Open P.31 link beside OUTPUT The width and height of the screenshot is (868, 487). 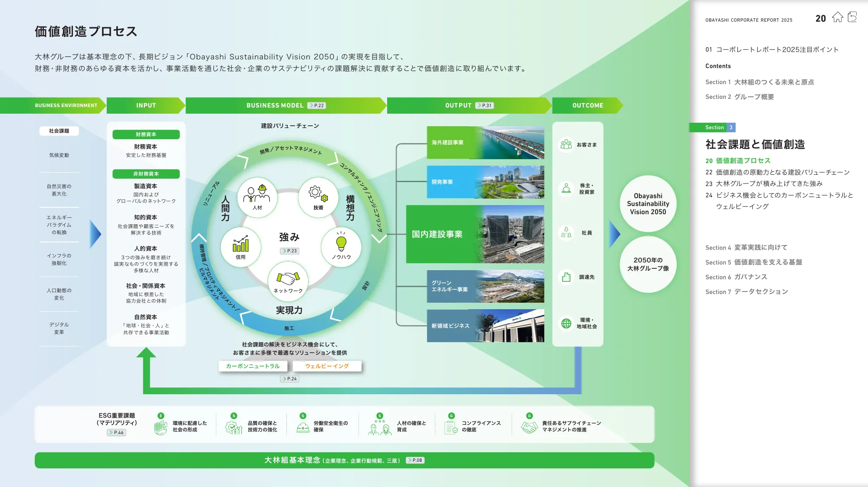point(485,105)
